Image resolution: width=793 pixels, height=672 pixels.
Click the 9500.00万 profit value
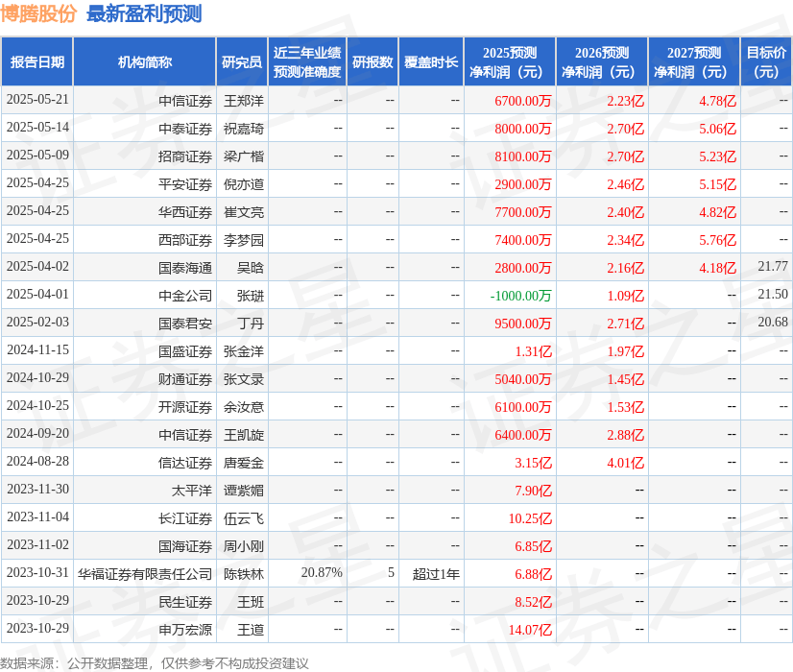(523, 324)
